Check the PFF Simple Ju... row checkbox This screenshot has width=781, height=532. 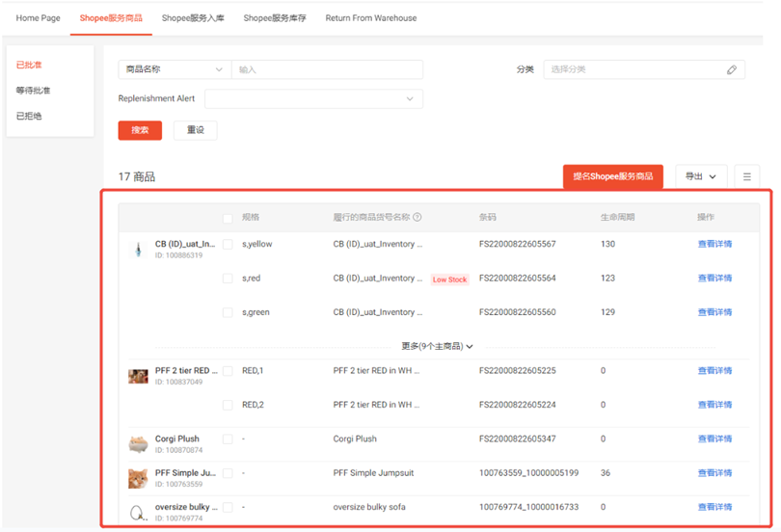point(228,473)
